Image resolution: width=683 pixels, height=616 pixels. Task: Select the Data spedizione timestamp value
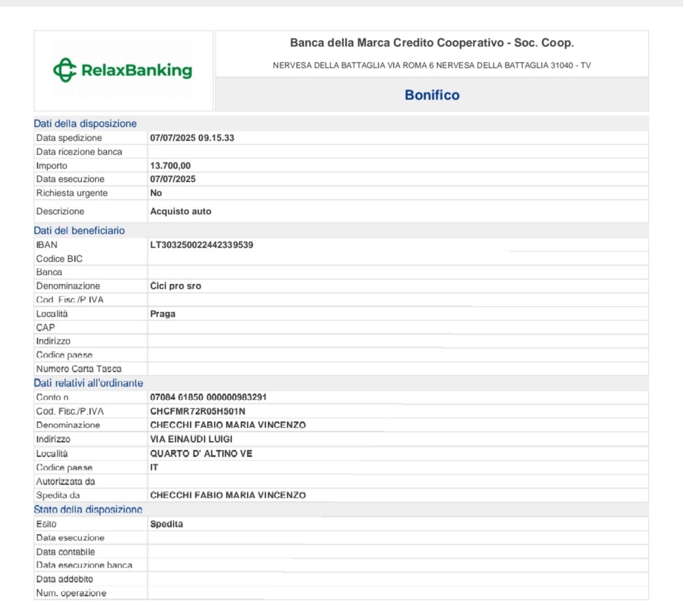(x=192, y=138)
